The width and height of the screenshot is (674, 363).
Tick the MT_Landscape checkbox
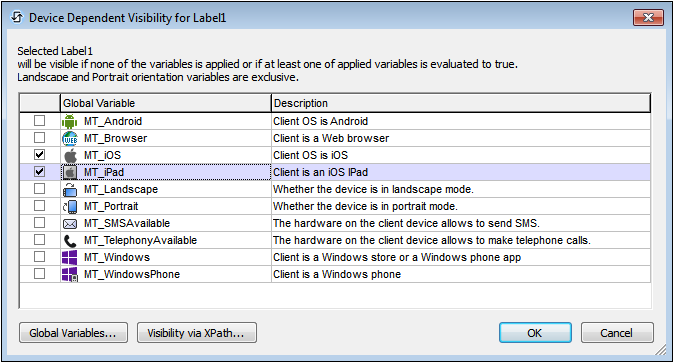[40, 188]
